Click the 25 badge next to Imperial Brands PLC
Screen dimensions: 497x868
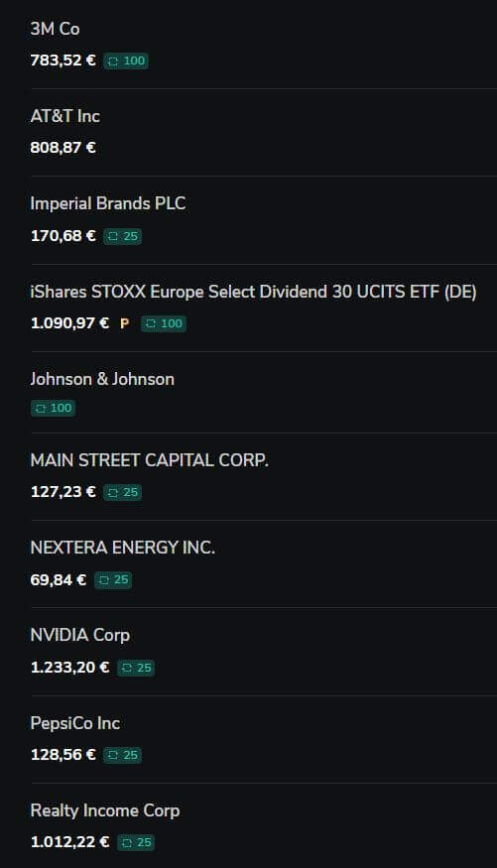pyautogui.click(x=122, y=236)
